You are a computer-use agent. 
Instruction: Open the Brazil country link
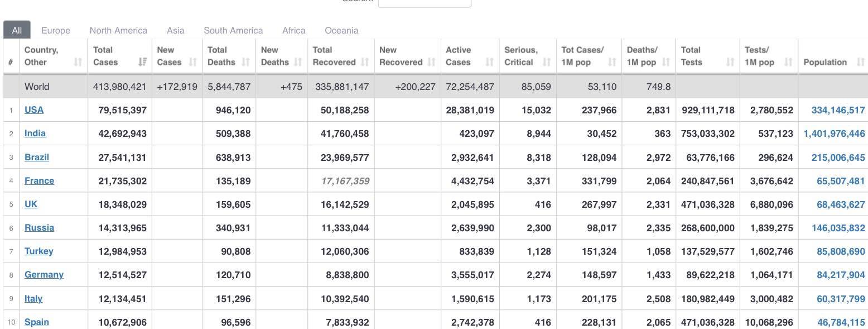[37, 157]
